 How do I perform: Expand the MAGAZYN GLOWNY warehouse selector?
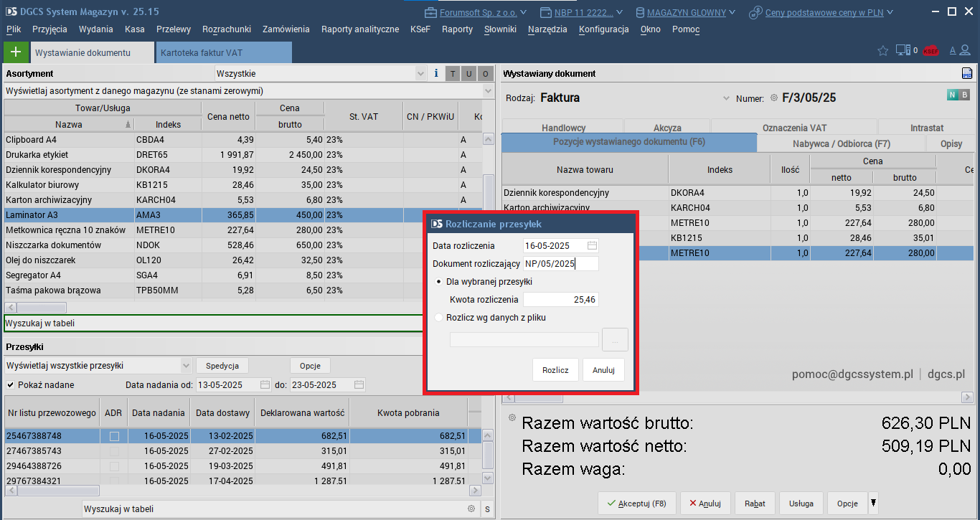(x=731, y=12)
